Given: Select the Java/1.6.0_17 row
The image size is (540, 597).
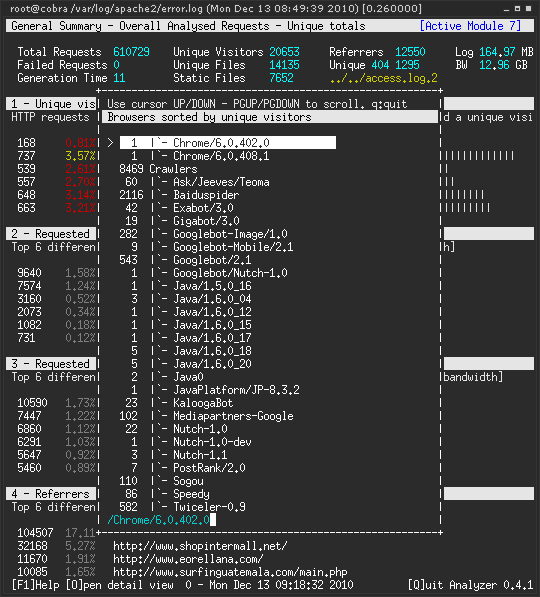Looking at the screenshot, I should [191, 337].
